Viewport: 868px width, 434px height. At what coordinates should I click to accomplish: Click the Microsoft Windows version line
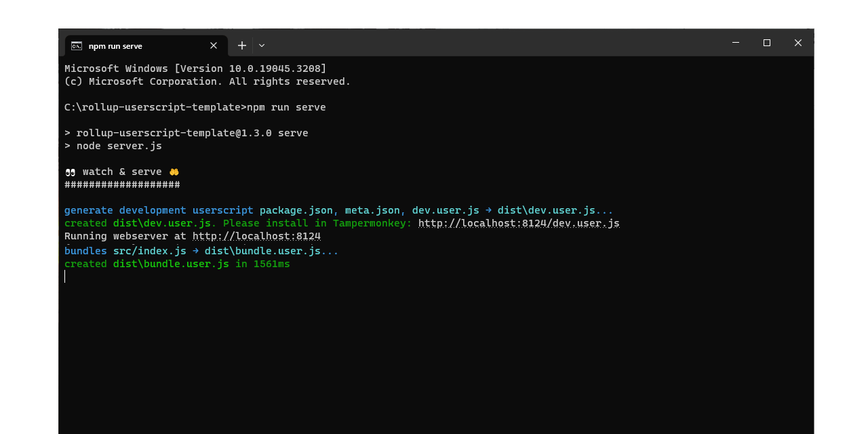[195, 68]
